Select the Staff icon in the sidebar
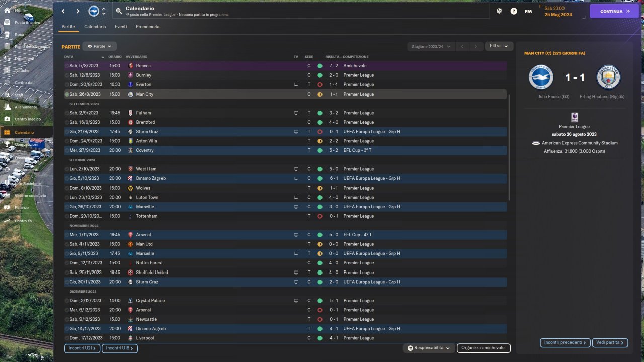Image resolution: width=644 pixels, height=362 pixels. pos(7,95)
